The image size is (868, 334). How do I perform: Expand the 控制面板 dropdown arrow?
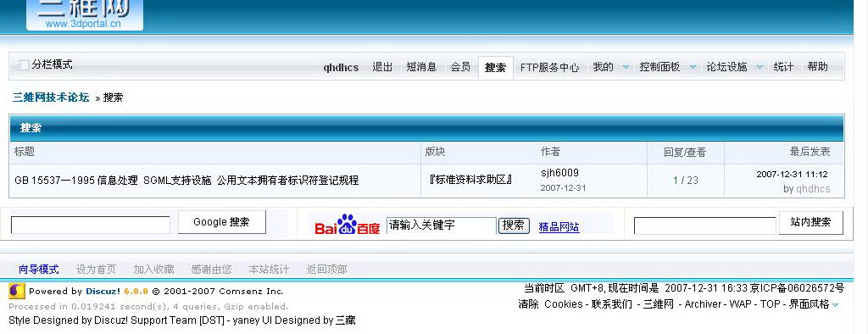pos(693,67)
